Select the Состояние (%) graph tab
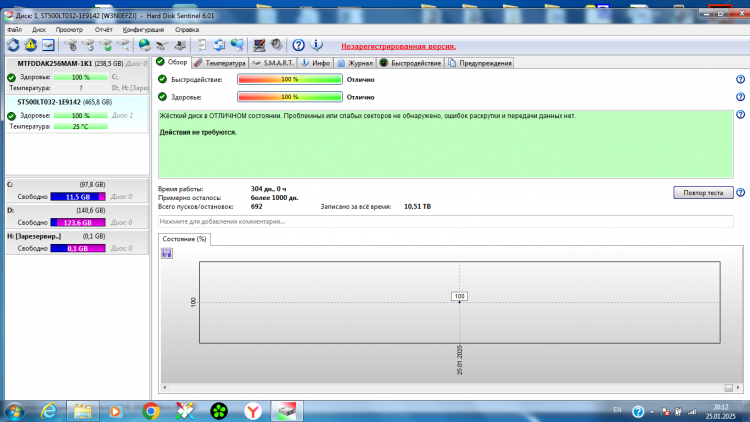Image resolution: width=750 pixels, height=422 pixels. pyautogui.click(x=184, y=239)
